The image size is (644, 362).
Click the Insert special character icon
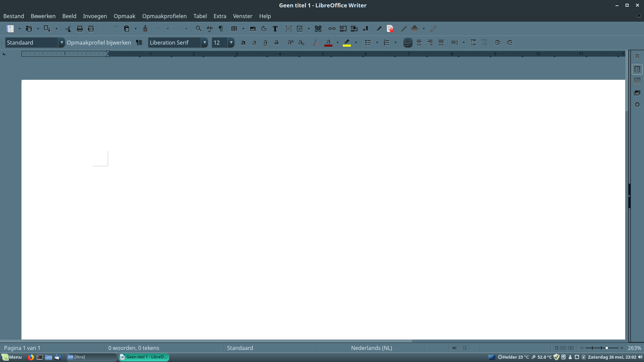(x=318, y=29)
